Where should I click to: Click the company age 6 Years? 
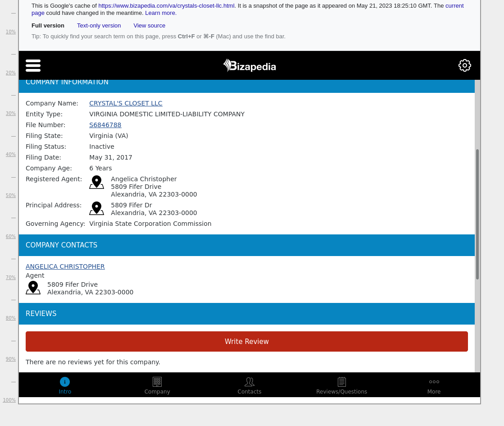[x=100, y=168]
